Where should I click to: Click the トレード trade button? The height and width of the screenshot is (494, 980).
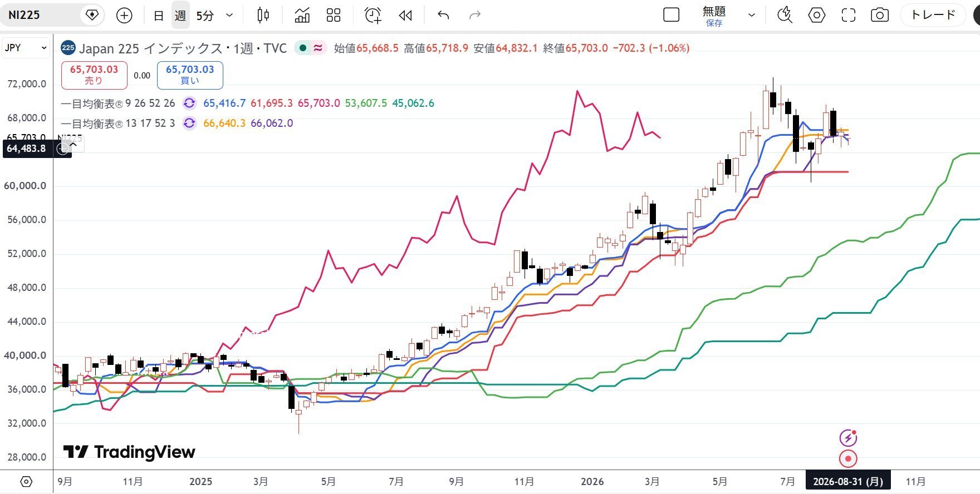click(x=933, y=15)
